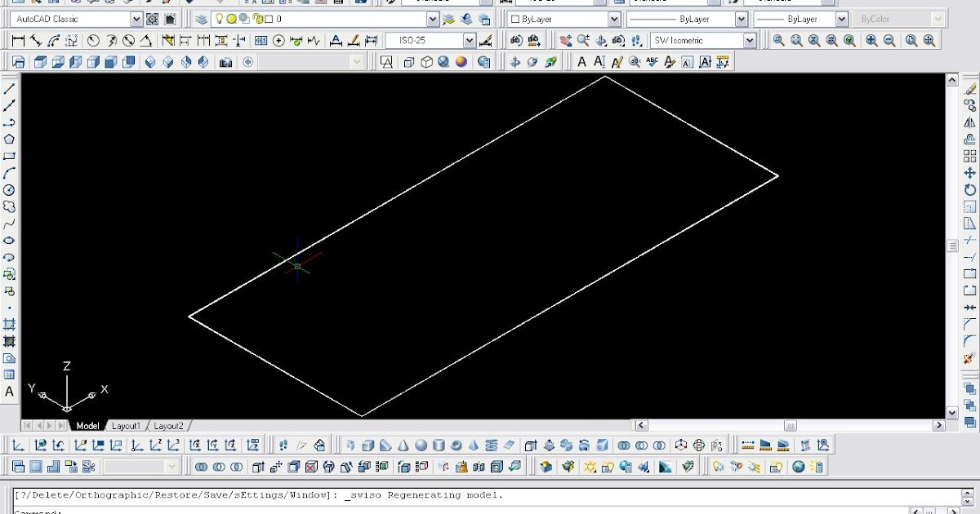The width and height of the screenshot is (980, 514).
Task: Click the Workspace Settings button
Action: pyautogui.click(x=150, y=18)
